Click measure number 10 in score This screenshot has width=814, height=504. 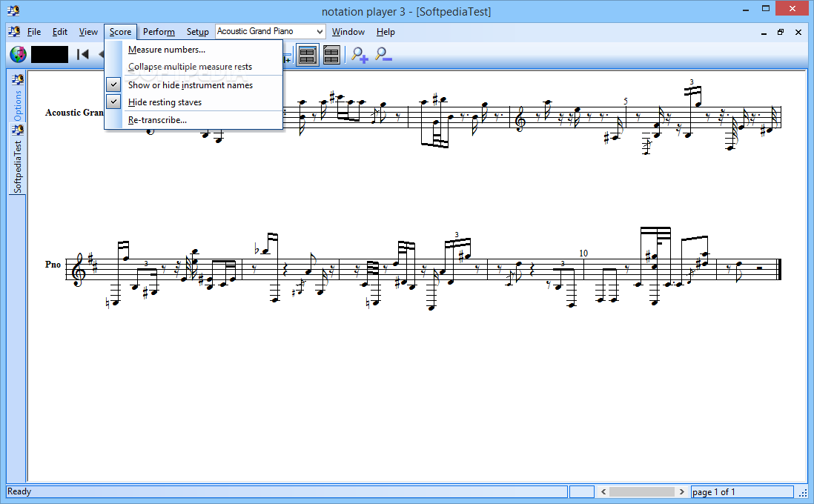tap(583, 253)
